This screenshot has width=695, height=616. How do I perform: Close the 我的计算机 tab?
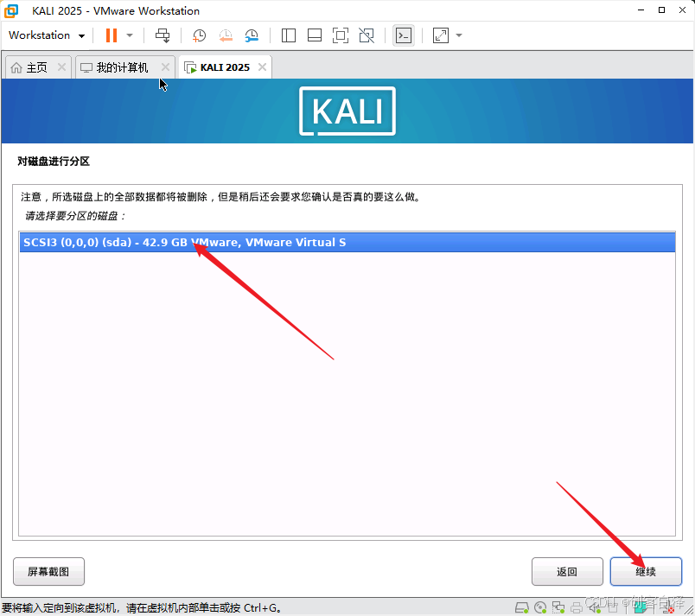(x=165, y=67)
